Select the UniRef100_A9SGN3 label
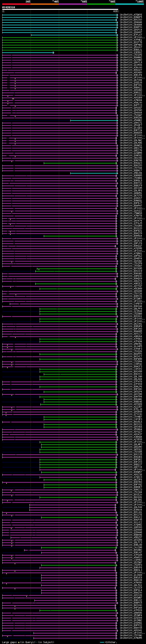This screenshot has height=644, width=146. pyautogui.click(x=131, y=90)
